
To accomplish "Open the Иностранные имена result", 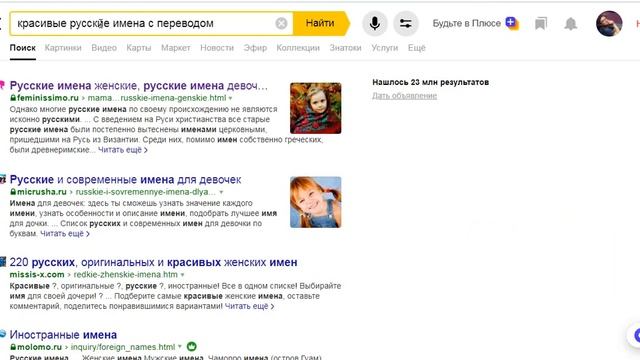I will (x=63, y=335).
